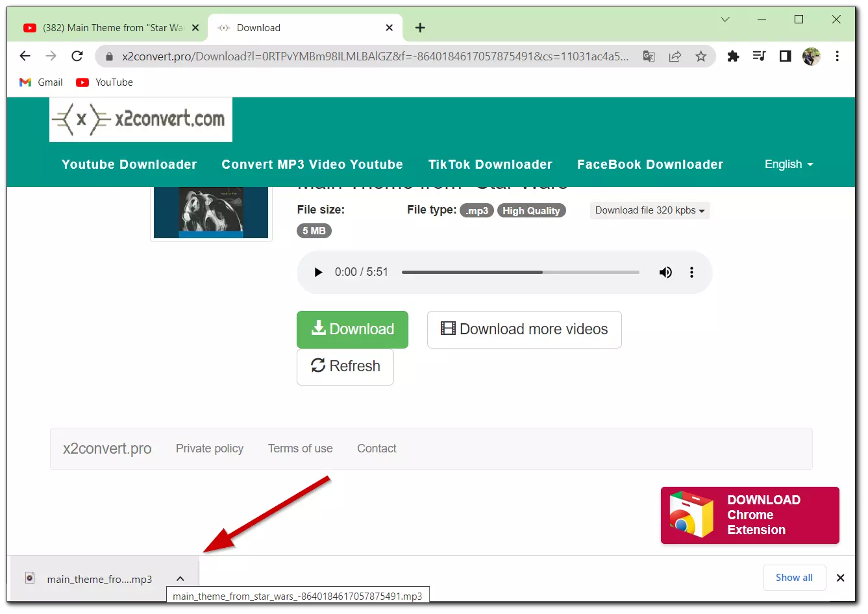Viewport: 868px width, 614px height.
Task: Open the Chrome profile avatar
Action: click(x=811, y=56)
